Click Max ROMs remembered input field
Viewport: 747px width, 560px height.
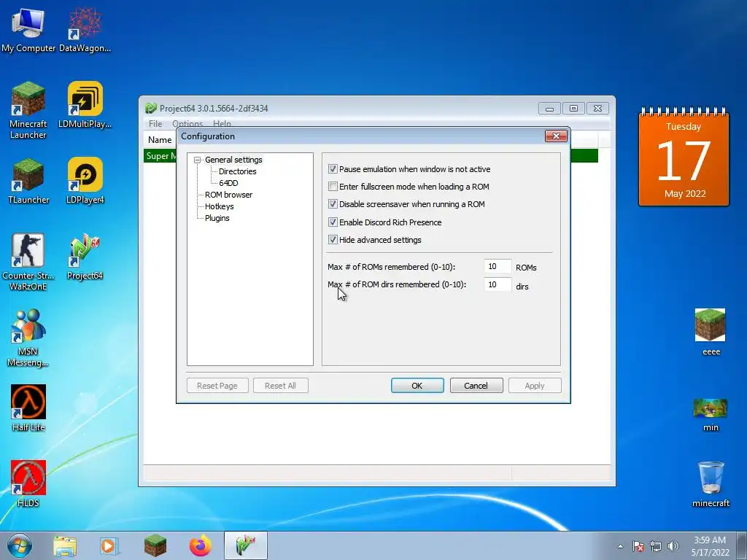(x=498, y=267)
